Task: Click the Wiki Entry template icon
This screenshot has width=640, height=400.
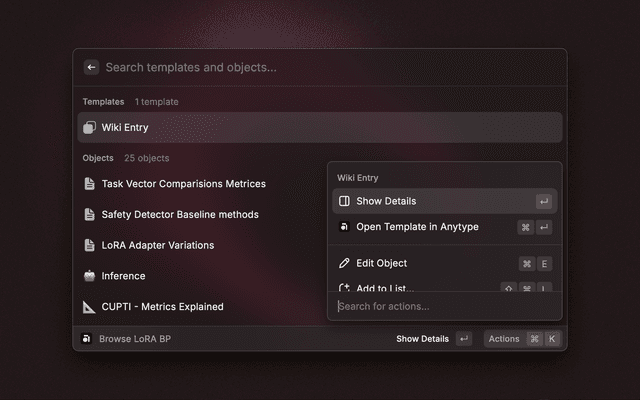Action: point(89,127)
